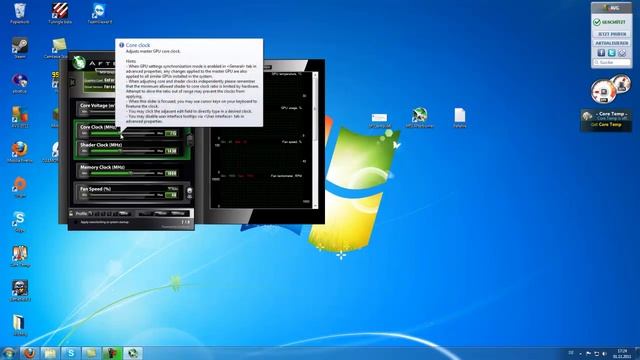The height and width of the screenshot is (360, 640).
Task: Open the white plain text file on desktop
Action: [x=460, y=118]
